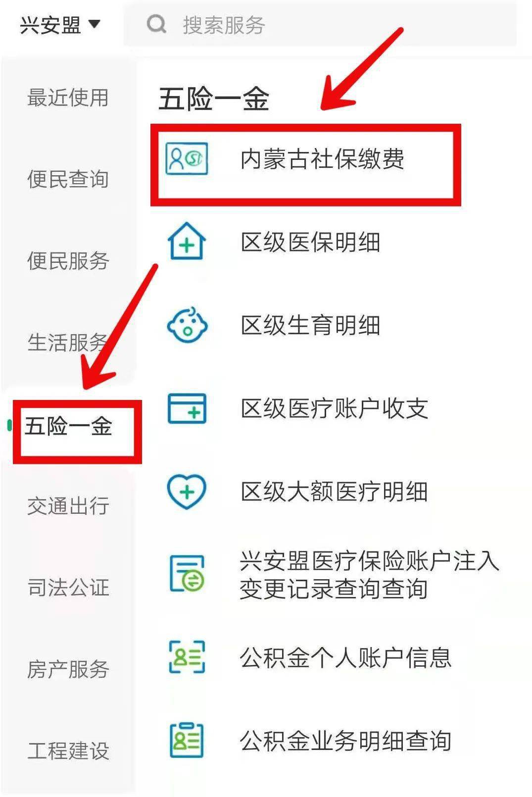The height and width of the screenshot is (797, 532).
Task: Click the card icon for 区级医疗账户收支
Action: pyautogui.click(x=187, y=408)
